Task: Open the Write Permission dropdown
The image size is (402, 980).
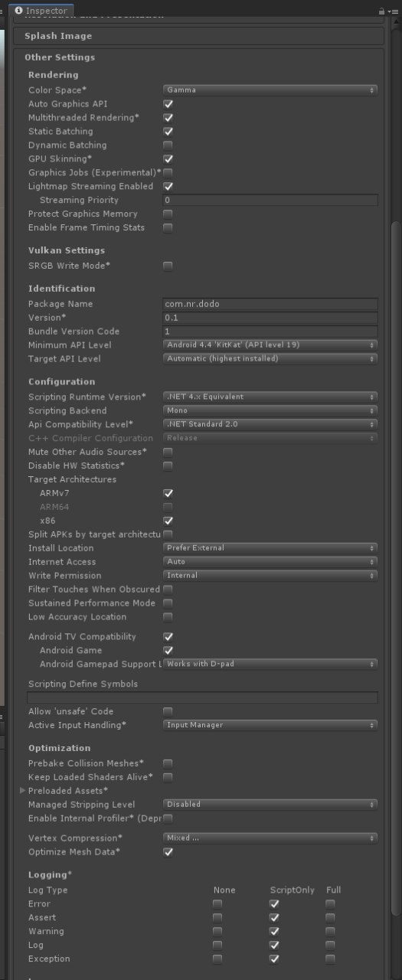Action: click(270, 576)
